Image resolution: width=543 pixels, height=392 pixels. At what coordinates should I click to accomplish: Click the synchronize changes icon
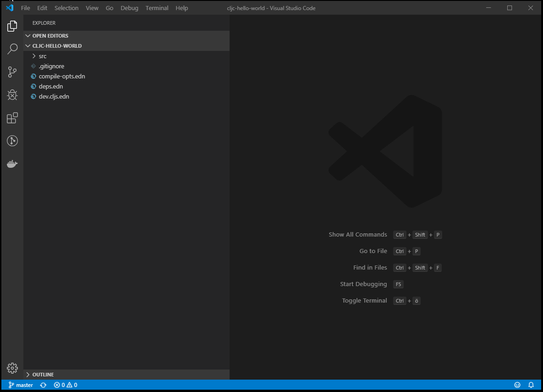coord(43,385)
